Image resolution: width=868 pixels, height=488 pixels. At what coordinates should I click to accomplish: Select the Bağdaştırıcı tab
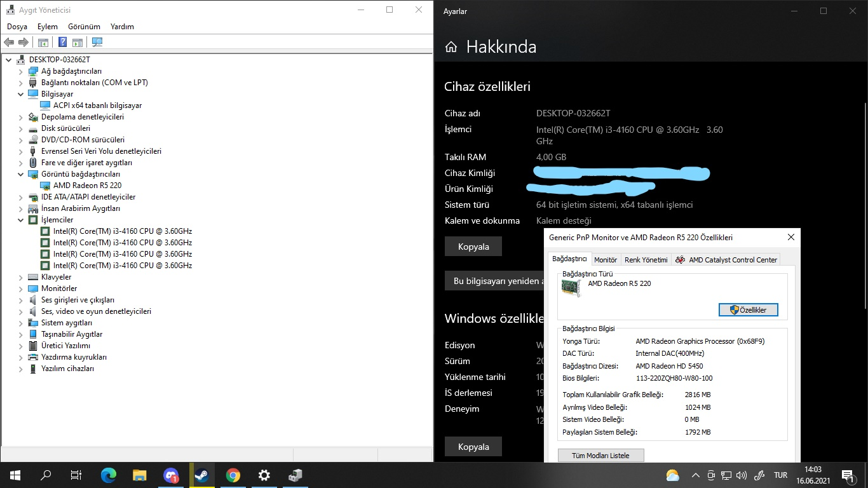tap(569, 259)
